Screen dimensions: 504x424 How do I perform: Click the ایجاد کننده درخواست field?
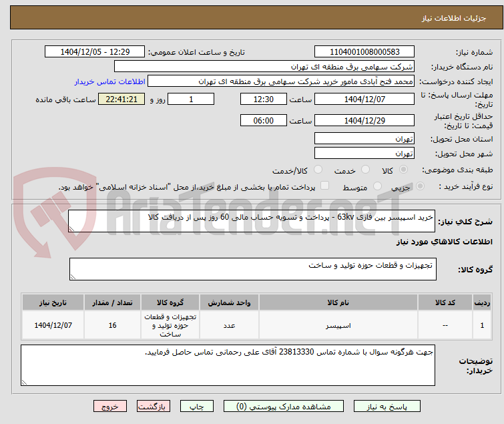pos(281,81)
